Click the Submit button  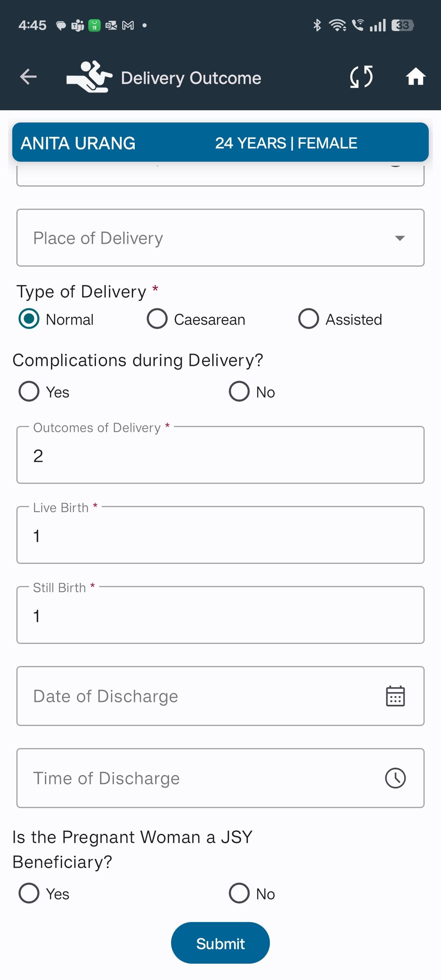click(x=220, y=943)
